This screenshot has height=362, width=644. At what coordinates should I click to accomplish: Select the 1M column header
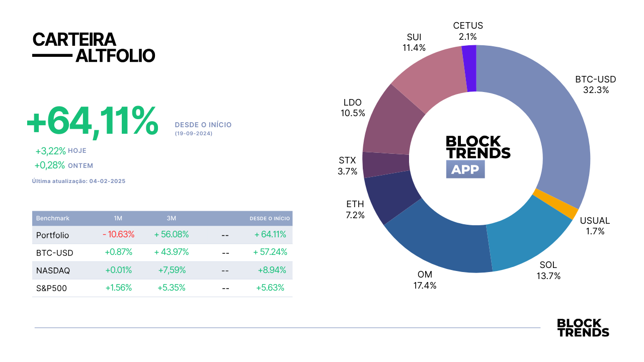pos(118,218)
